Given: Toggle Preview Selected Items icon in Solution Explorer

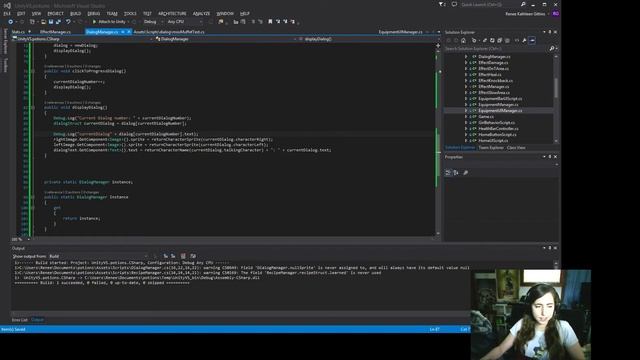Looking at the screenshot, I should click(532, 40).
